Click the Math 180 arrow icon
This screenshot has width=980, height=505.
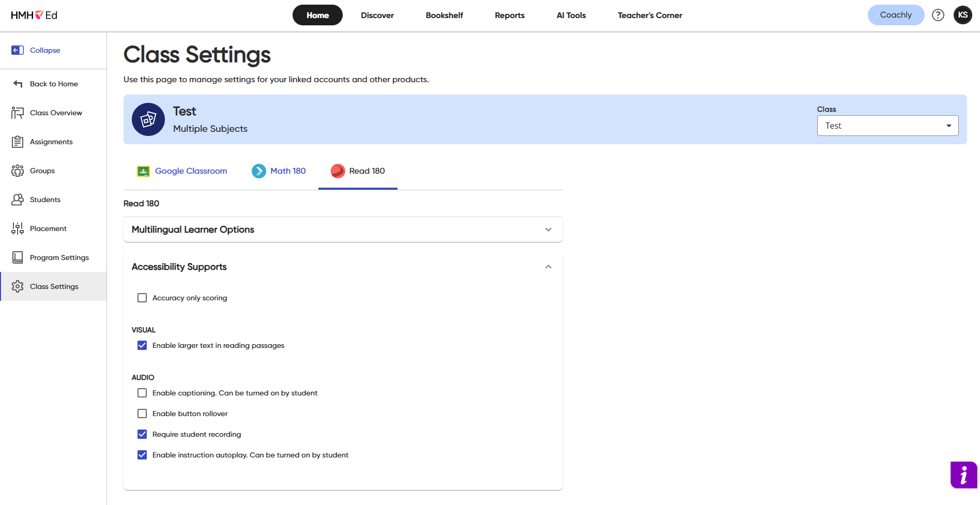tap(259, 171)
